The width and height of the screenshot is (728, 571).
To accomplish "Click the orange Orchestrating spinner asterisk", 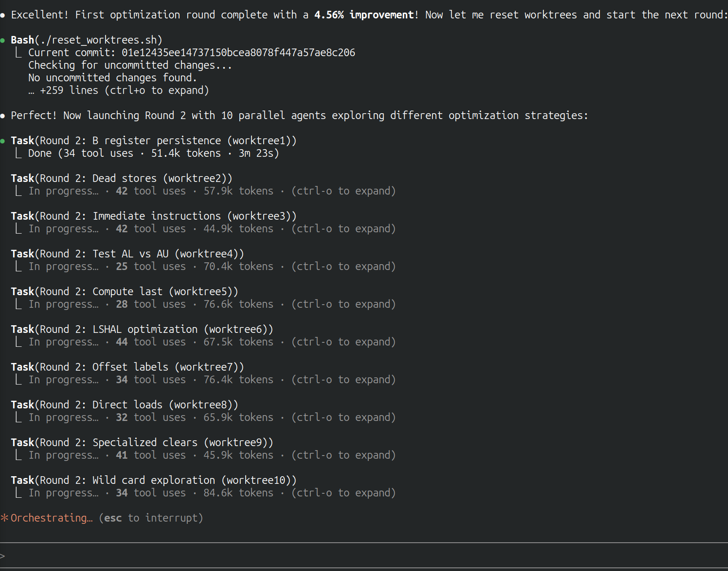I will [4, 518].
